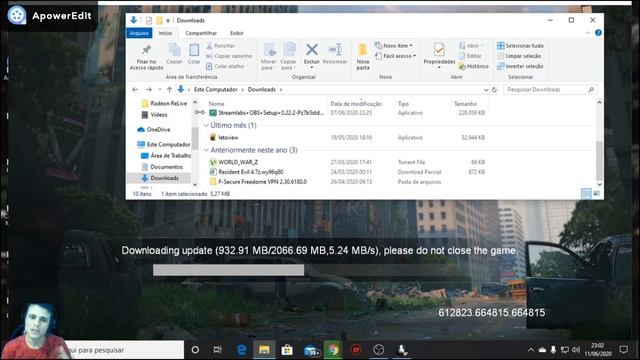Switch to large icons view in status bar

point(596,193)
